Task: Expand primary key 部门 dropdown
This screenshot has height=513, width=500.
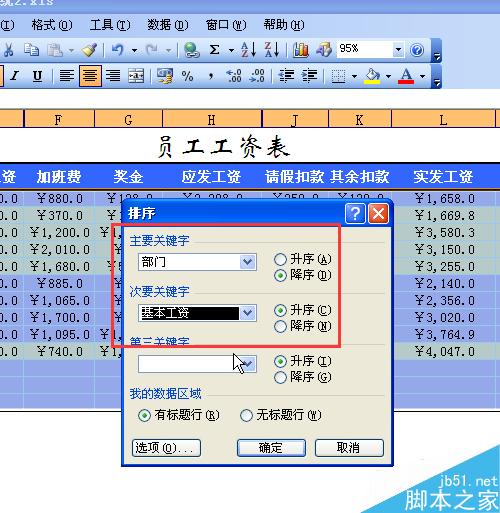Action: (248, 262)
